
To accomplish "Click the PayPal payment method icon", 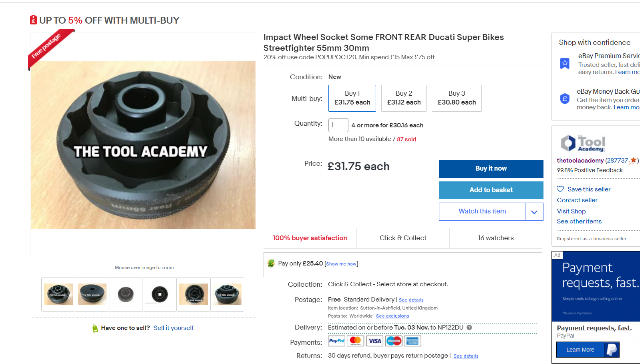I will [336, 341].
